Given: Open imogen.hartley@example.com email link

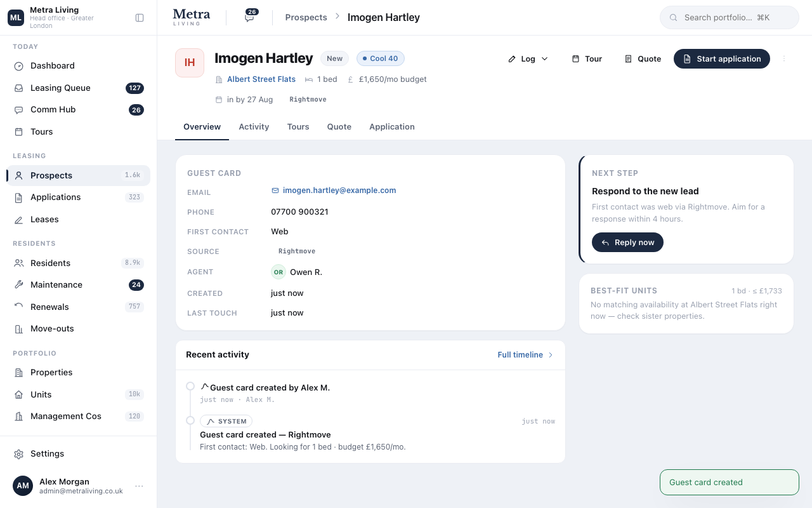Looking at the screenshot, I should (339, 190).
